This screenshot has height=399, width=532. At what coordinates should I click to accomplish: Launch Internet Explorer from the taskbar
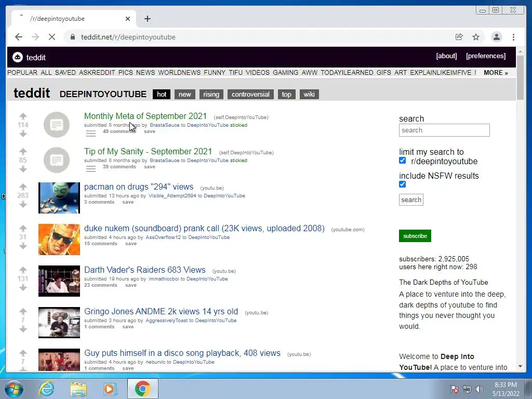(x=46, y=389)
